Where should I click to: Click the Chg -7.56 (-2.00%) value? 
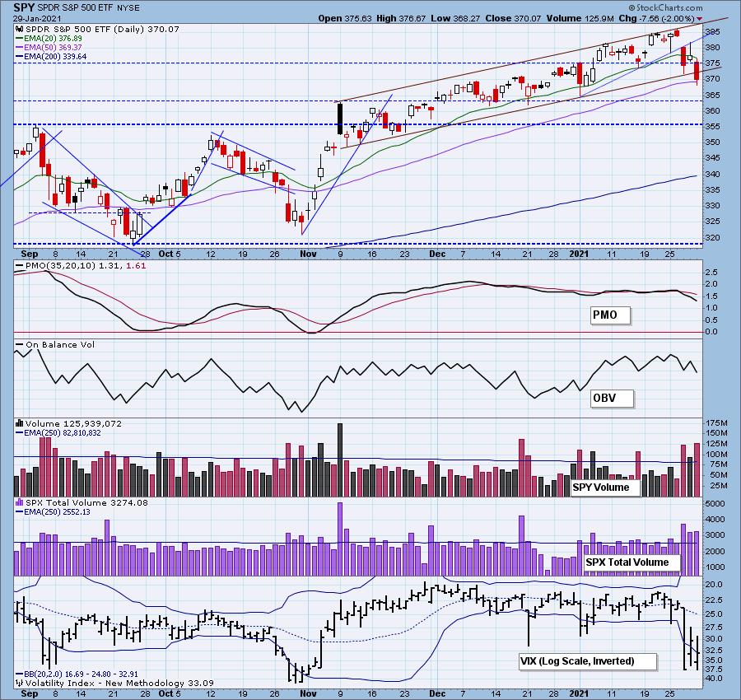pyautogui.click(x=656, y=18)
